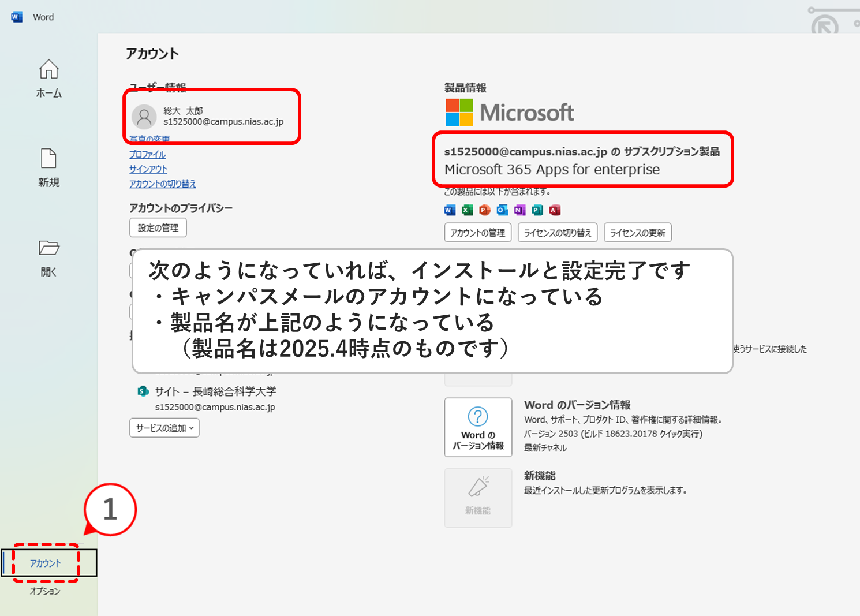Open オプション in the sidebar

click(x=45, y=591)
